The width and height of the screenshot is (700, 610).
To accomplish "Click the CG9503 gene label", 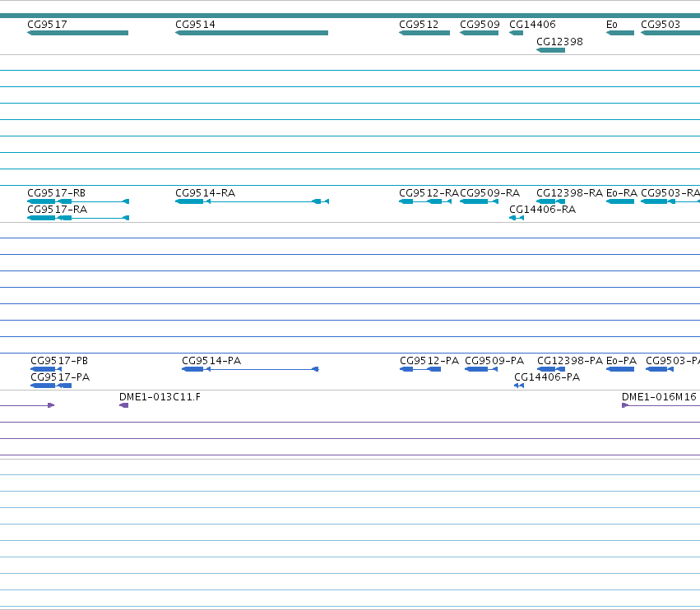I will [x=661, y=25].
